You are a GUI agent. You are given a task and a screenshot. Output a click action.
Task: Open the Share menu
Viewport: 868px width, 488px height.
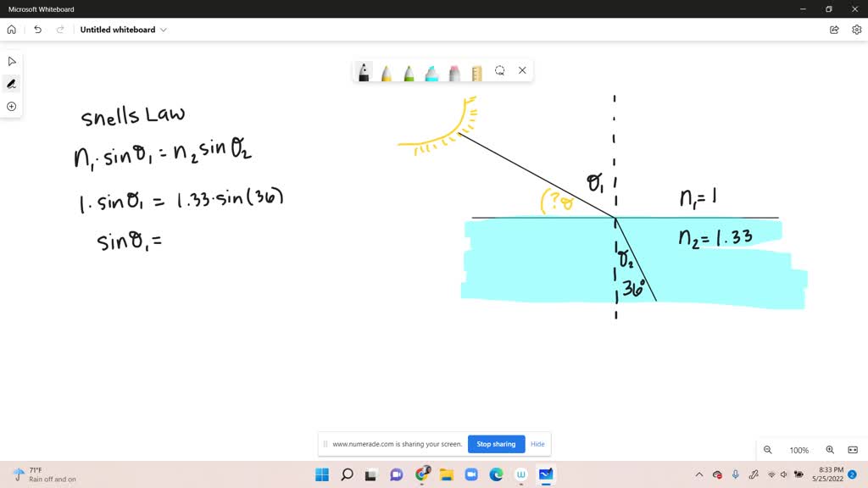(834, 29)
